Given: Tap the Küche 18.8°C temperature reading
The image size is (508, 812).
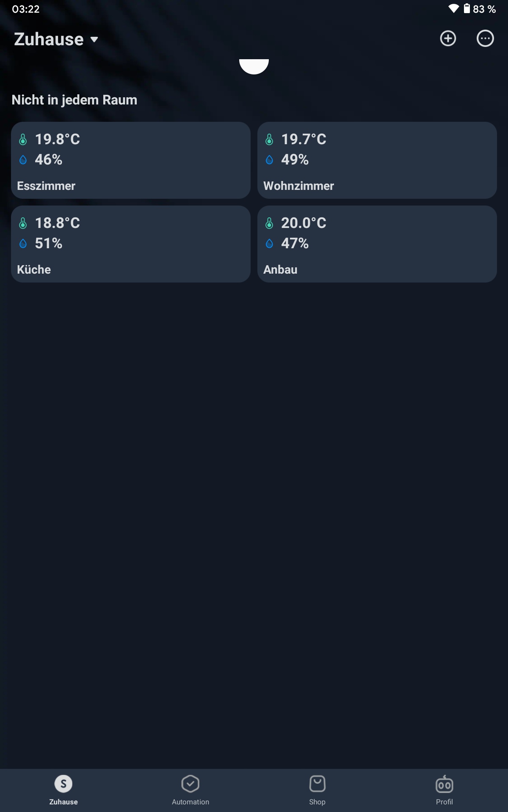Looking at the screenshot, I should [x=58, y=223].
